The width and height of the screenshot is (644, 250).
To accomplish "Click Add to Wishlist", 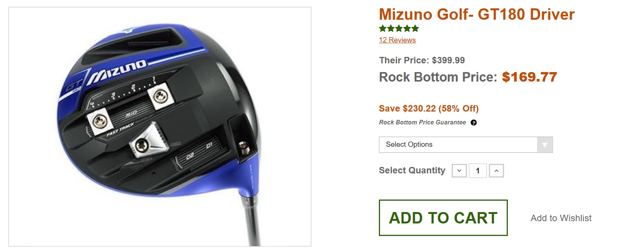I will pyautogui.click(x=561, y=218).
